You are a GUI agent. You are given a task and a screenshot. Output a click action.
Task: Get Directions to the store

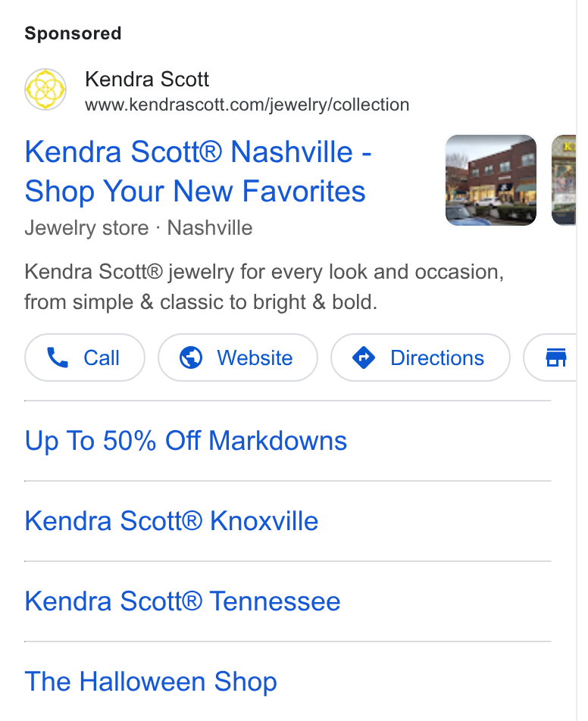coord(421,357)
